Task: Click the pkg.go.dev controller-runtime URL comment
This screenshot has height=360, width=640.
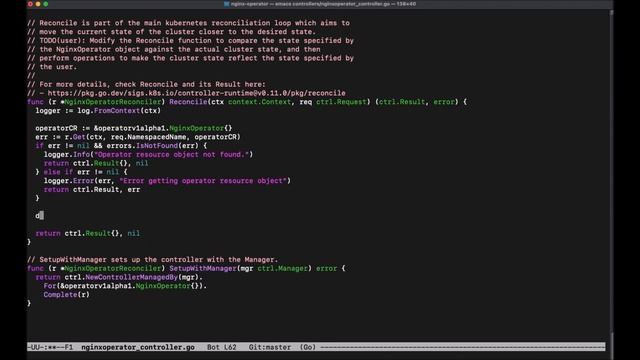Action: [x=186, y=93]
